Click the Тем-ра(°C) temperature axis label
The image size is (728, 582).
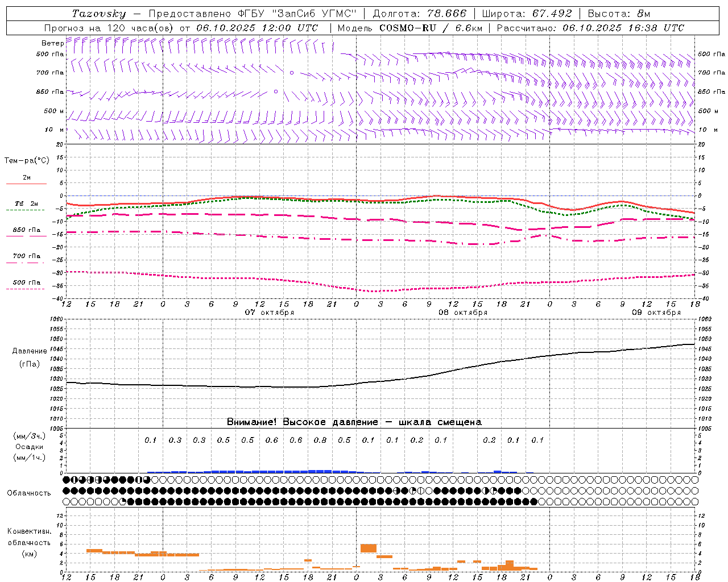pyautogui.click(x=27, y=161)
